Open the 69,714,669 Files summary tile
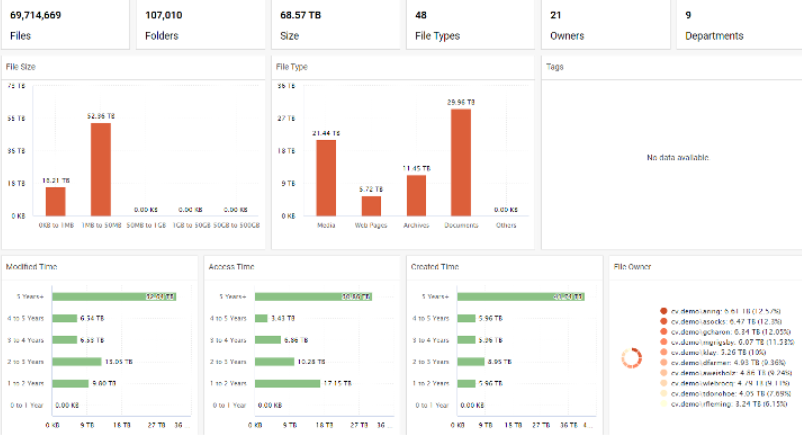Screen dimensions: 802x438 pyautogui.click(x=65, y=25)
